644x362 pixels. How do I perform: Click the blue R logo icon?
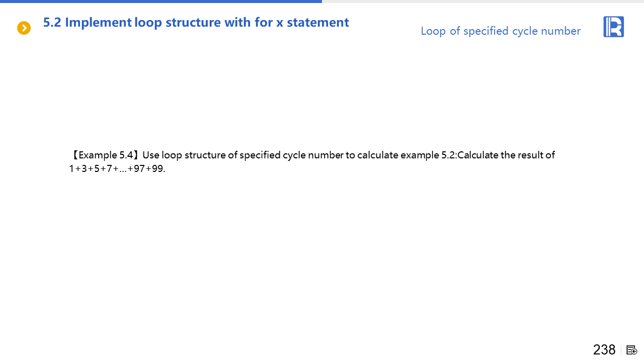click(613, 27)
